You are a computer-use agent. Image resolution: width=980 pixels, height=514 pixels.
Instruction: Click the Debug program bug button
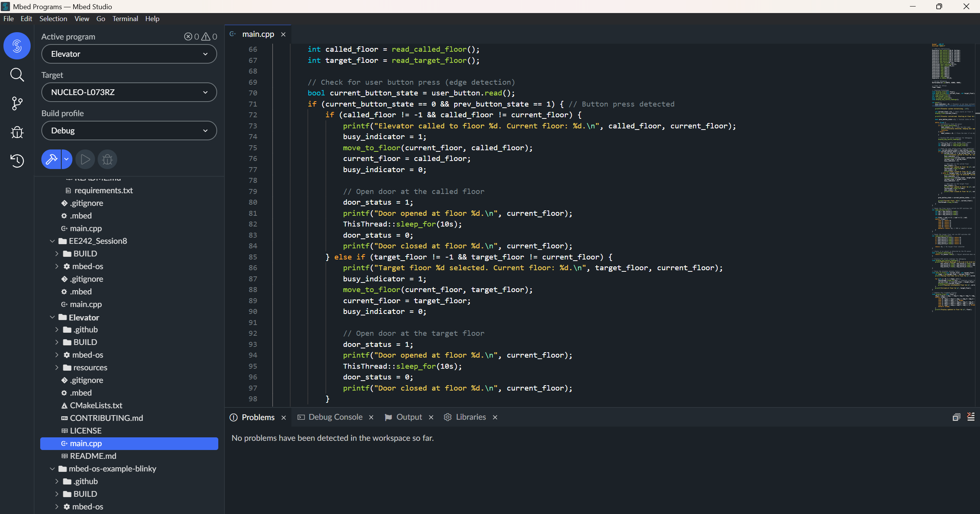click(x=108, y=159)
